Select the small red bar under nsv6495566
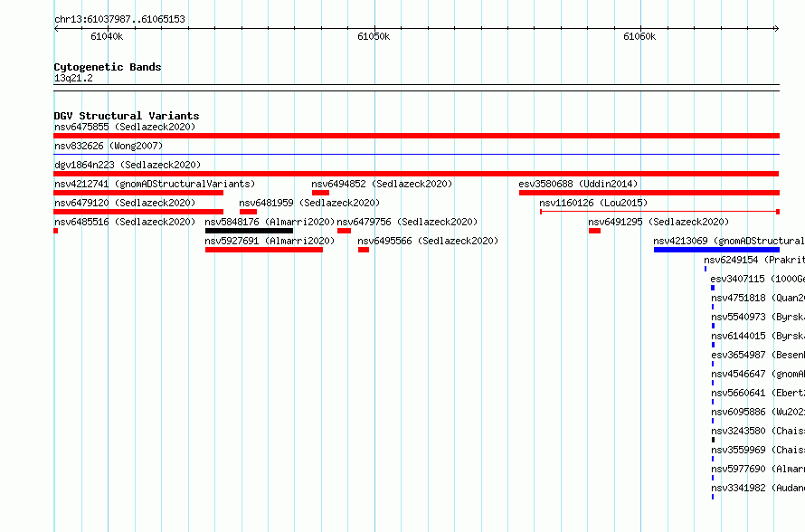The width and height of the screenshot is (805, 532). click(x=364, y=250)
